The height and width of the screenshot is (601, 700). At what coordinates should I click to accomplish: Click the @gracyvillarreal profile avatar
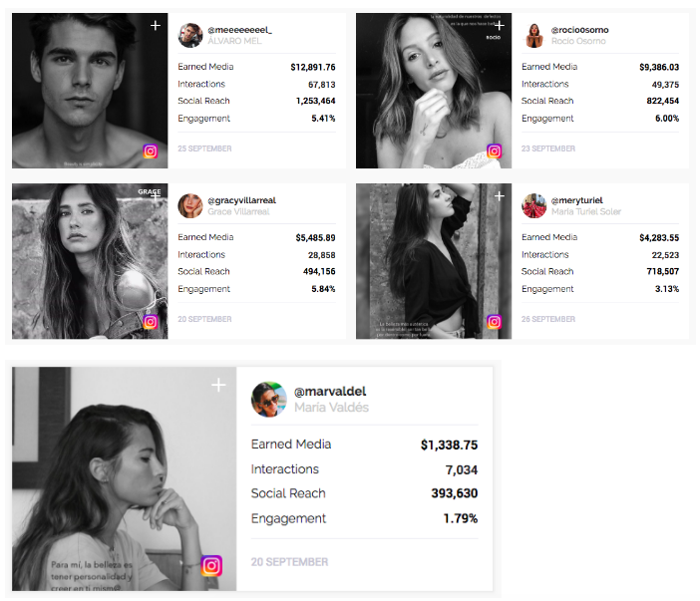[x=189, y=205]
